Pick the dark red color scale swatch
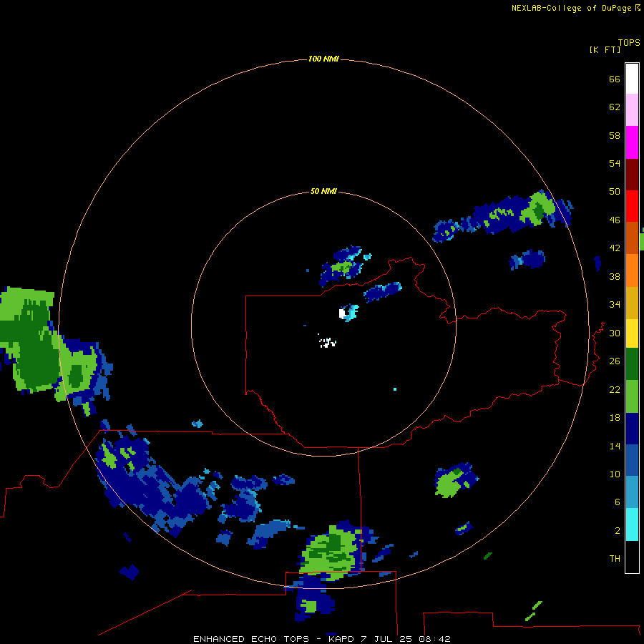The image size is (644, 644). click(632, 175)
